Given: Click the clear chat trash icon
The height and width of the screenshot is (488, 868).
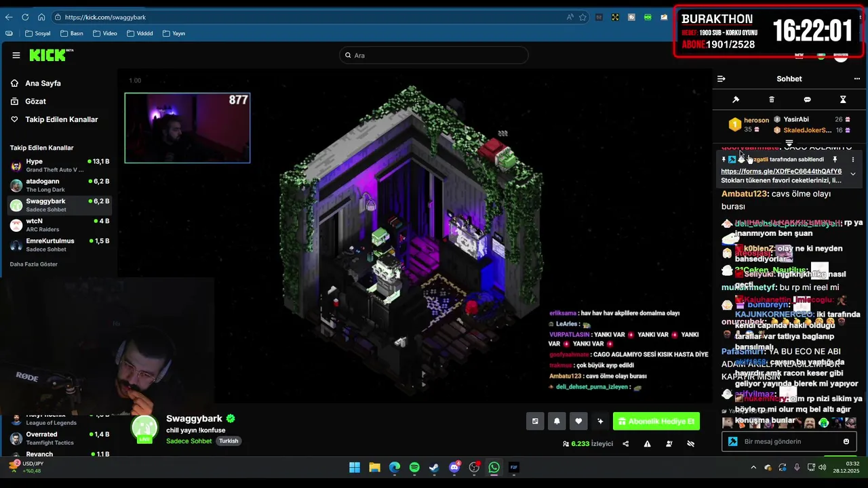Looking at the screenshot, I should coord(772,100).
